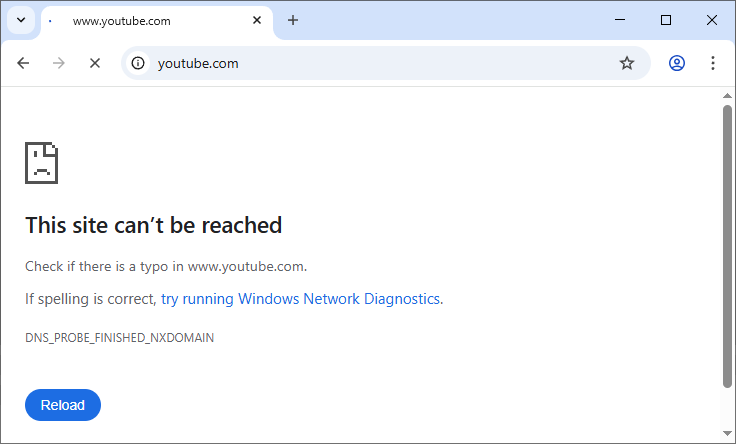736x444 pixels.
Task: Bookmark this page with the star icon
Action: pyautogui.click(x=627, y=63)
